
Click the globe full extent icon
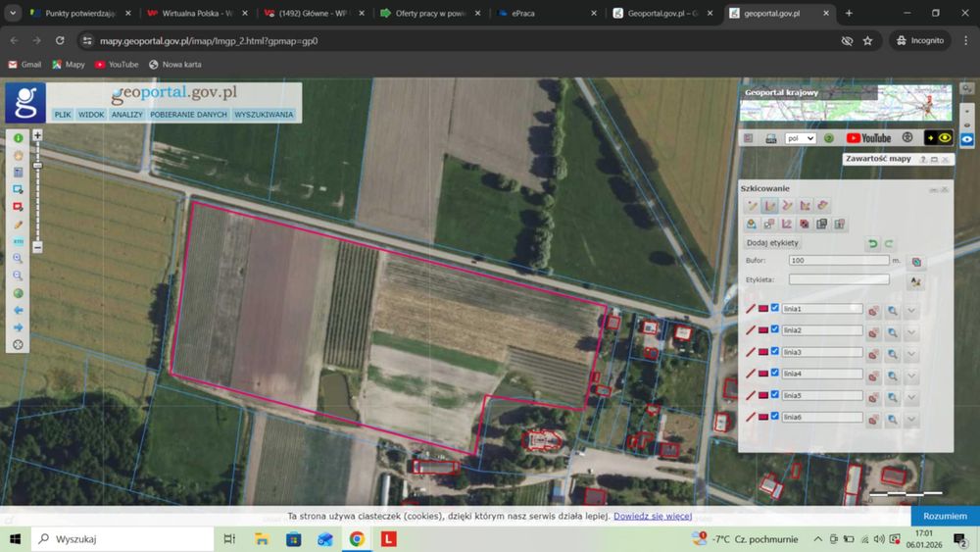coord(18,293)
